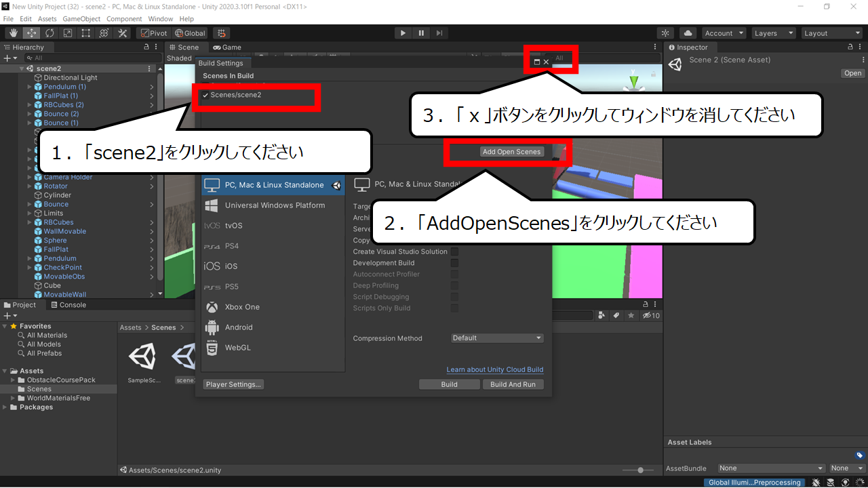Start Play mode
The image size is (868, 488).
tap(403, 33)
